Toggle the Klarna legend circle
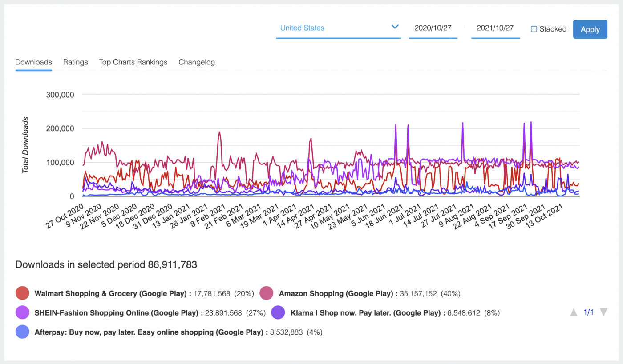The height and width of the screenshot is (364, 623). coord(279,312)
